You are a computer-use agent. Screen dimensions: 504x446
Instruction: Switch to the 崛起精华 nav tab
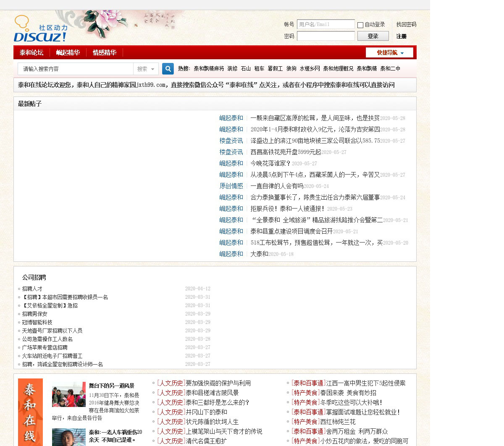(x=68, y=52)
